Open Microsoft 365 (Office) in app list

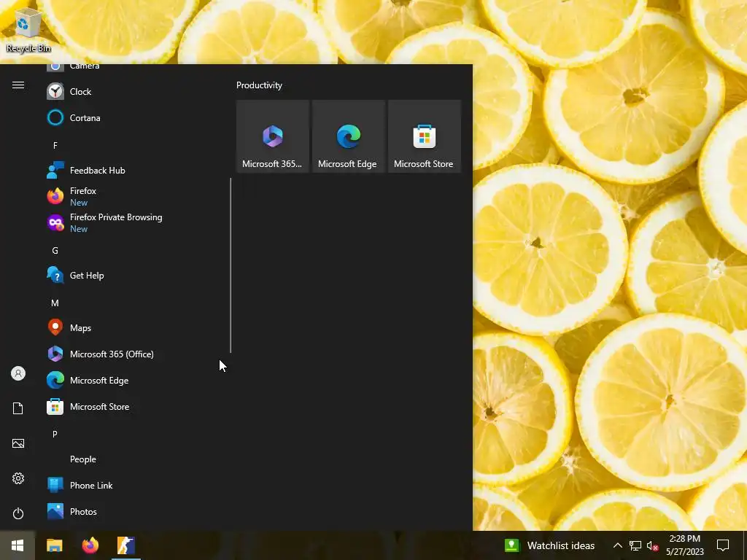pos(134,354)
